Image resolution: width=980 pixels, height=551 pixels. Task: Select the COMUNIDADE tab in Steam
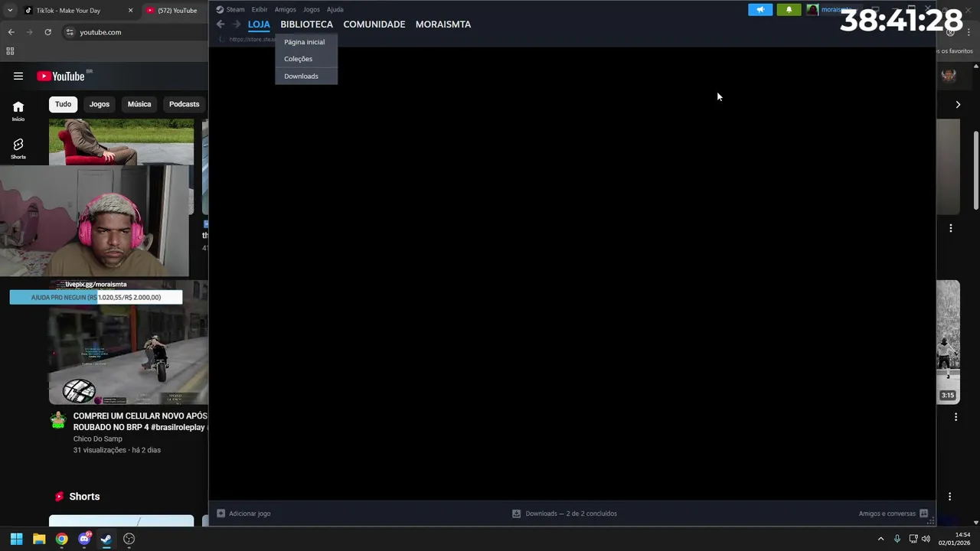pyautogui.click(x=374, y=24)
